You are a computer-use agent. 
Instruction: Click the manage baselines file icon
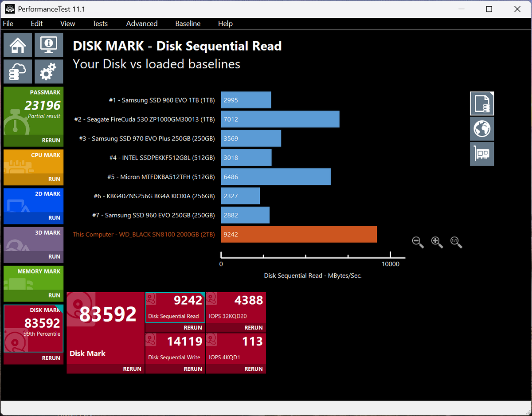click(x=482, y=103)
